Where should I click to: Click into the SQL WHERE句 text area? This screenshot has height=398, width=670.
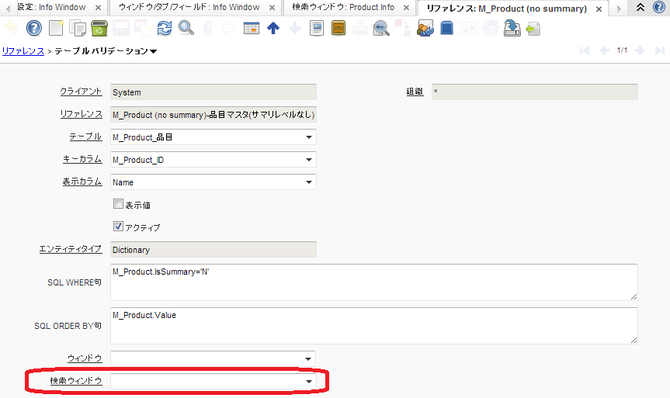tap(374, 282)
